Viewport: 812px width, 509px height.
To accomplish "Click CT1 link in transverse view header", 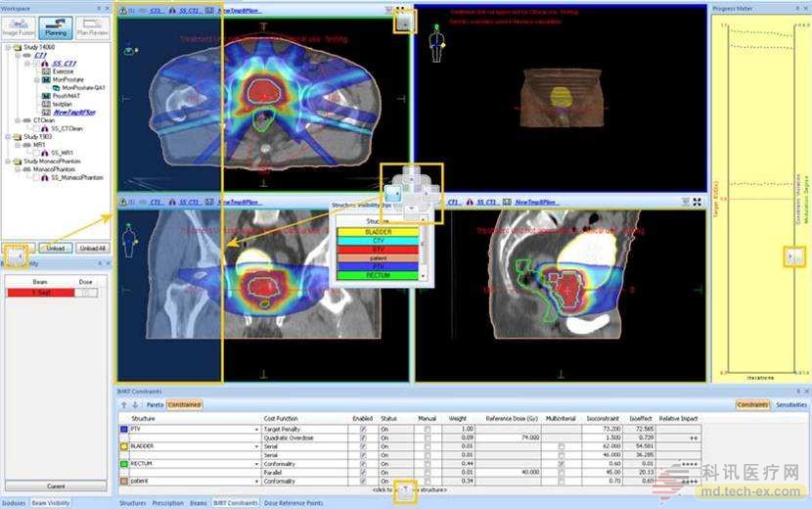I will [x=156, y=11].
